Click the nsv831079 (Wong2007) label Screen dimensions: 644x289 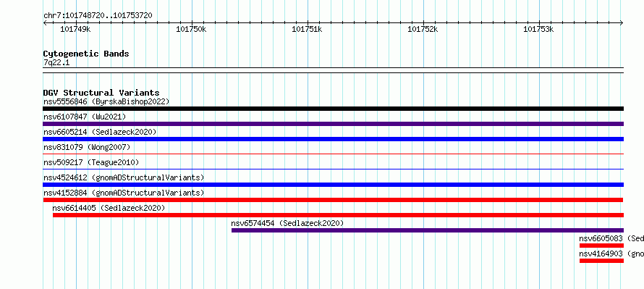click(x=87, y=147)
